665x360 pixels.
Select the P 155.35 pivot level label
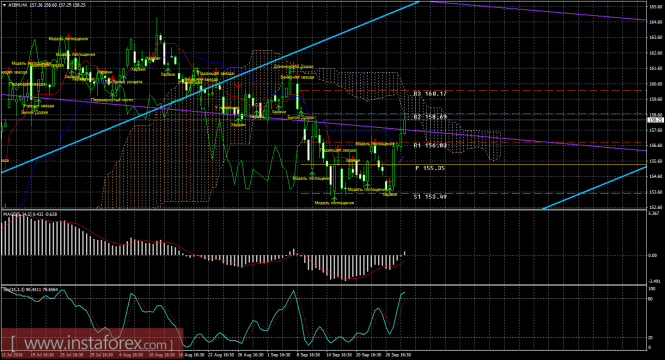(x=430, y=168)
